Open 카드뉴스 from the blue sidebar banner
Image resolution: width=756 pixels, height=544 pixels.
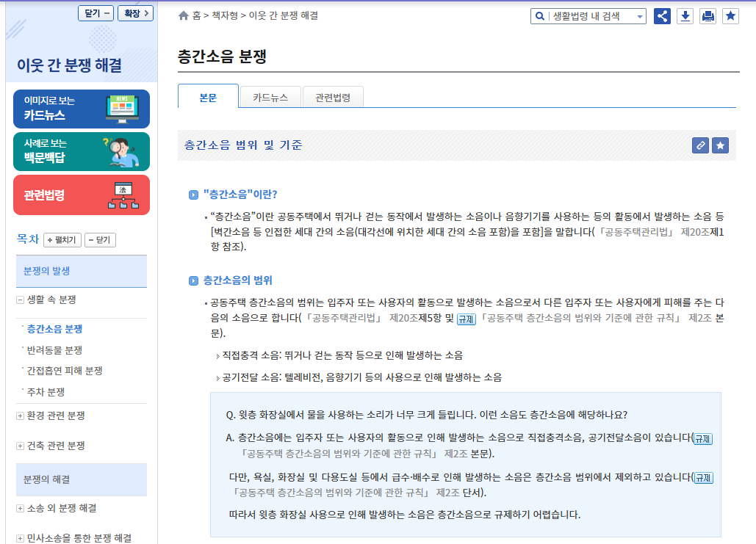coord(81,108)
